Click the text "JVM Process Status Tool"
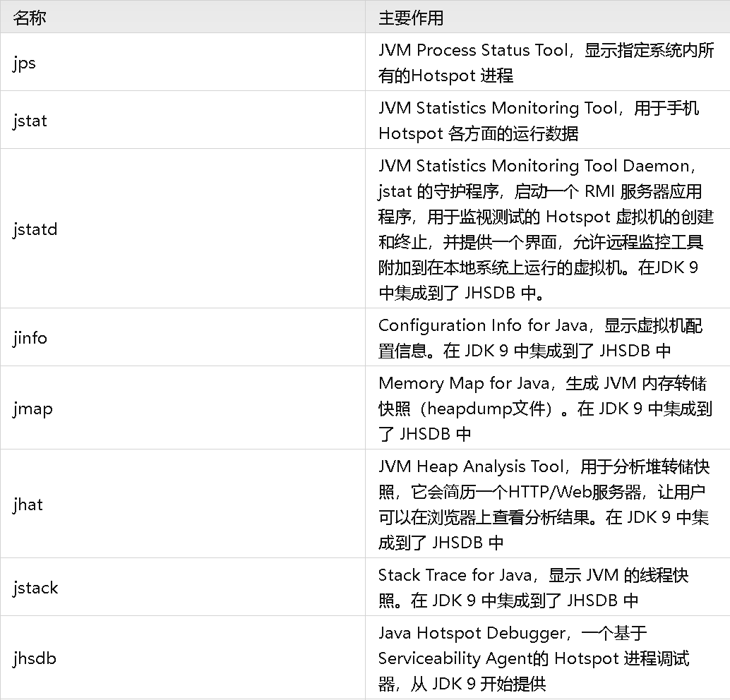 tap(473, 50)
